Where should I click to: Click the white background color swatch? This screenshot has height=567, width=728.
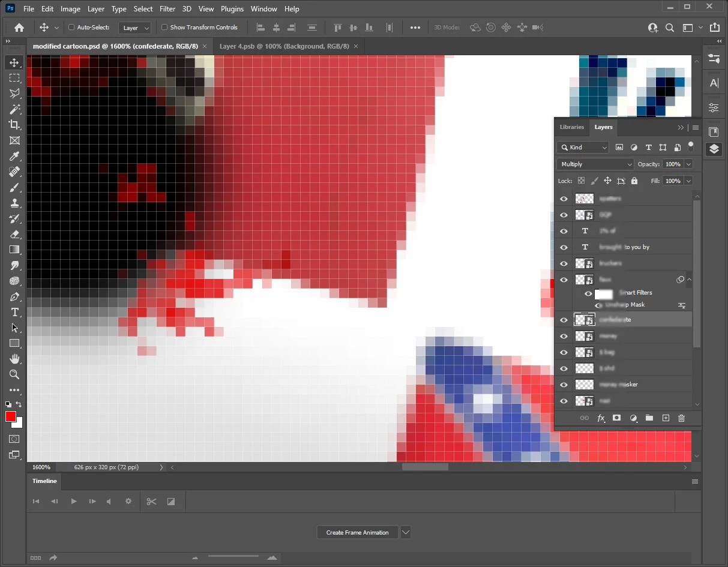19,424
